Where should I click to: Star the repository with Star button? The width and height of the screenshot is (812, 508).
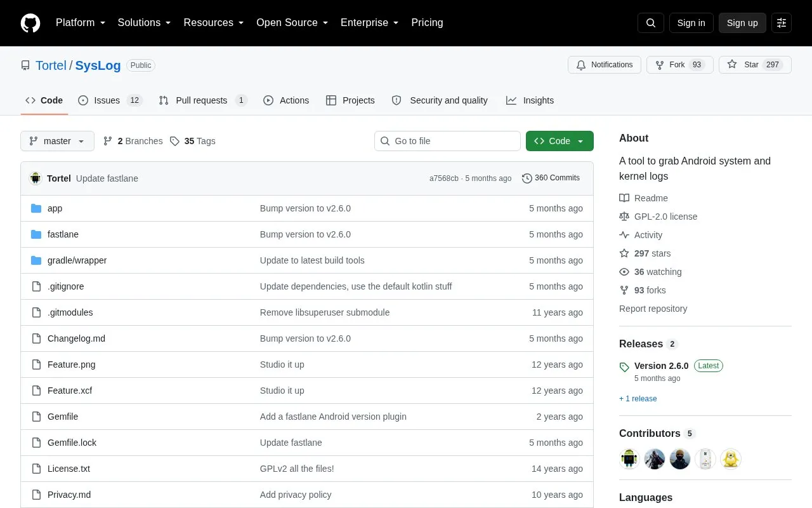click(755, 65)
